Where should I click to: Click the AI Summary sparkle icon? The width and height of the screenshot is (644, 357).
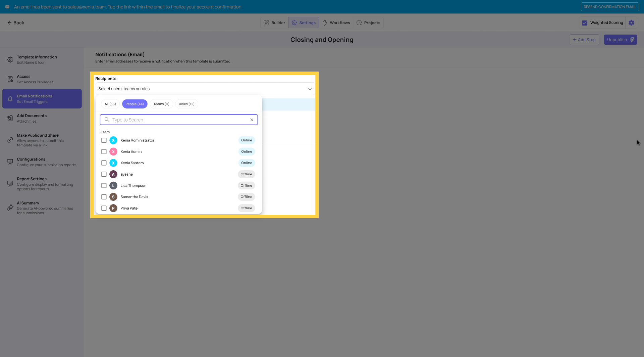pos(10,208)
